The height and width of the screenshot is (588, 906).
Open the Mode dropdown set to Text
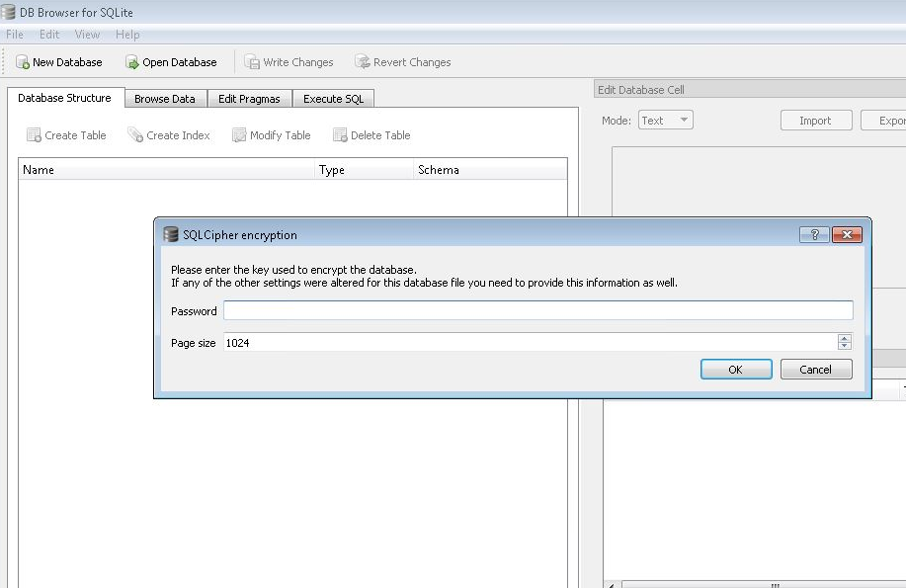point(666,121)
